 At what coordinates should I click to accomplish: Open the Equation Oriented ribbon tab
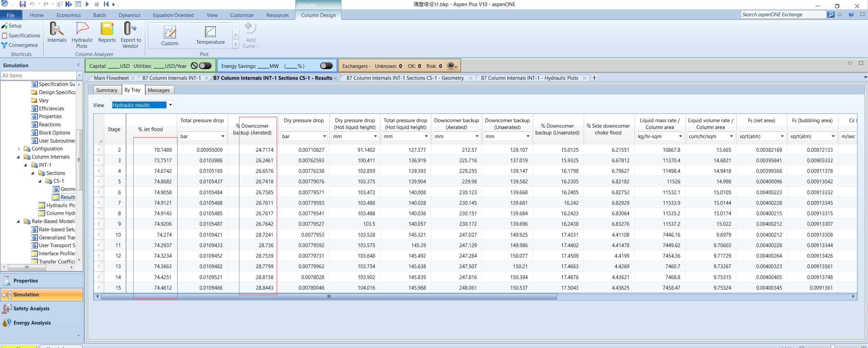pyautogui.click(x=173, y=15)
